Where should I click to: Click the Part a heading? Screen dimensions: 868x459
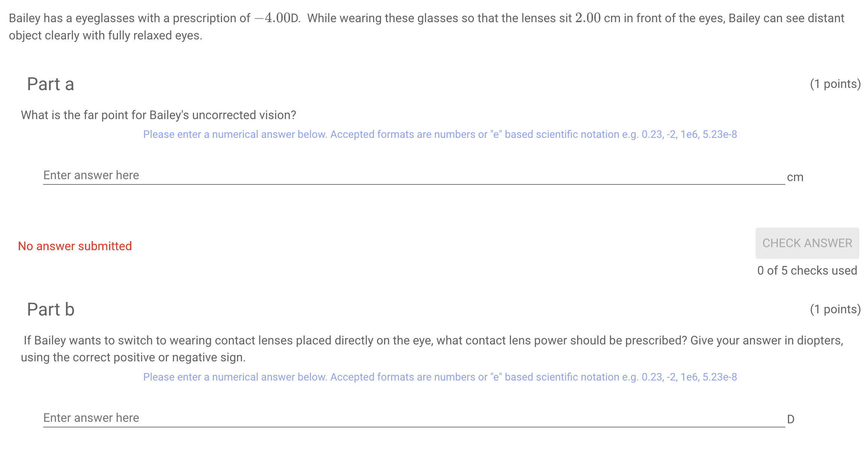[x=50, y=84]
